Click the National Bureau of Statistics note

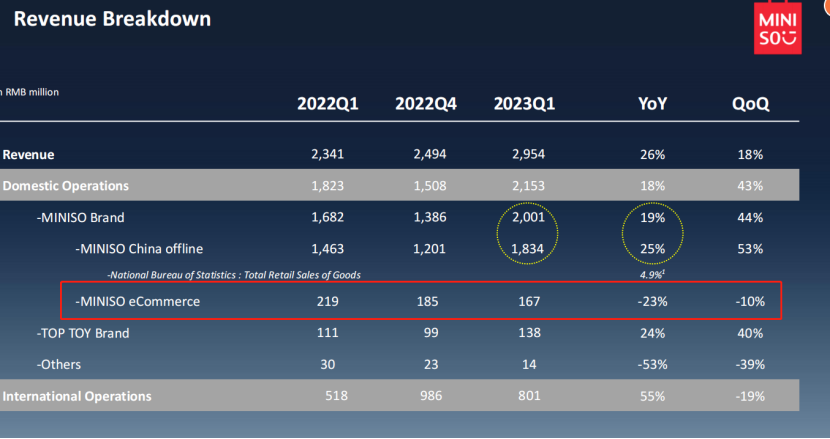pyautogui.click(x=234, y=274)
